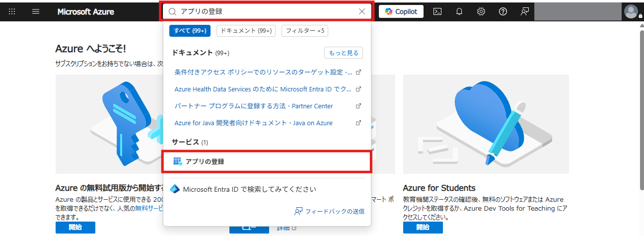The image size is (644, 236).
Task: Open the help and support menu
Action: tap(503, 11)
